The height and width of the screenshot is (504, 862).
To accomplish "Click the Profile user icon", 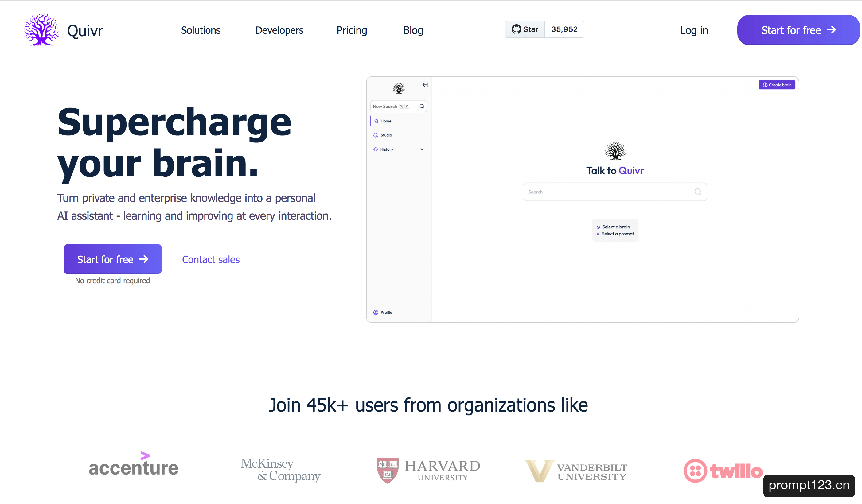I will 376,312.
